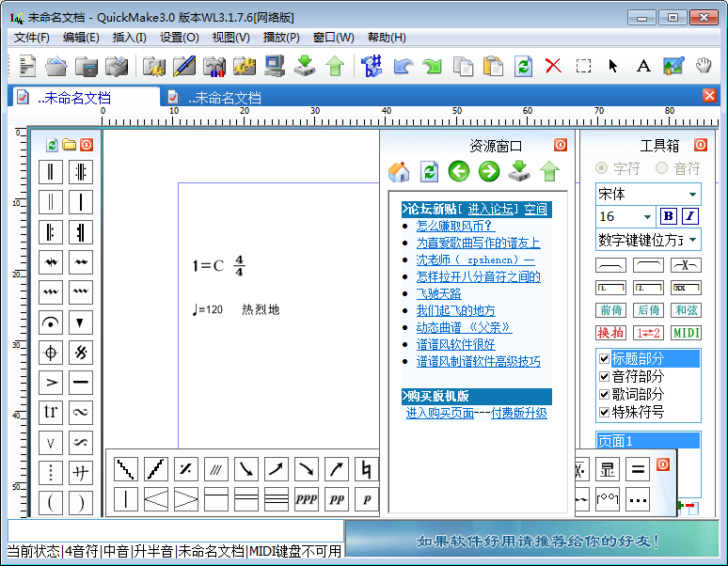Image resolution: width=728 pixels, height=566 pixels.
Task: Insert the accent '>' symbol
Action: 51,383
